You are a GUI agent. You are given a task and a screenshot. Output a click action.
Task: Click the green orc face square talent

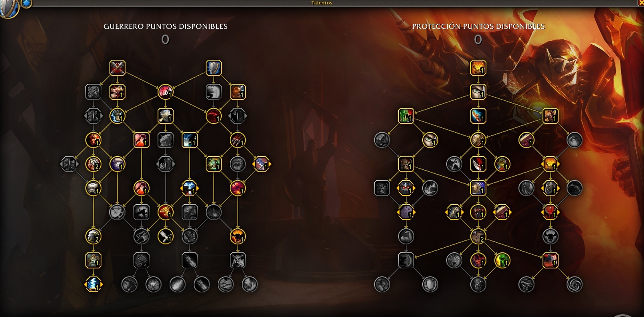406,116
